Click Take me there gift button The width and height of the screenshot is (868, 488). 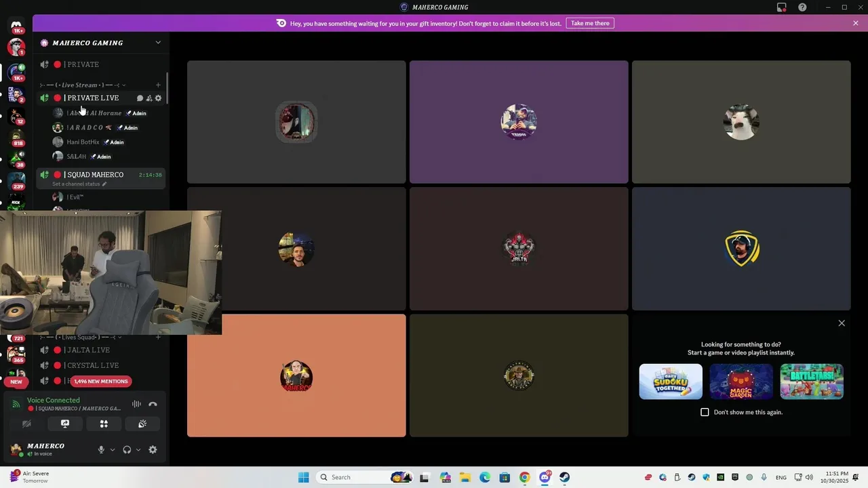(590, 23)
